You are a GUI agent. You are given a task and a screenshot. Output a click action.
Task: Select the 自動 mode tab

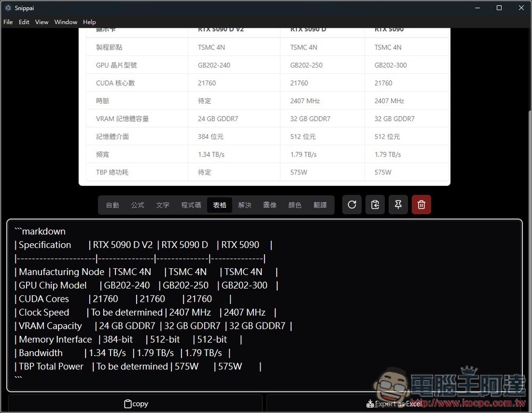[113, 205]
